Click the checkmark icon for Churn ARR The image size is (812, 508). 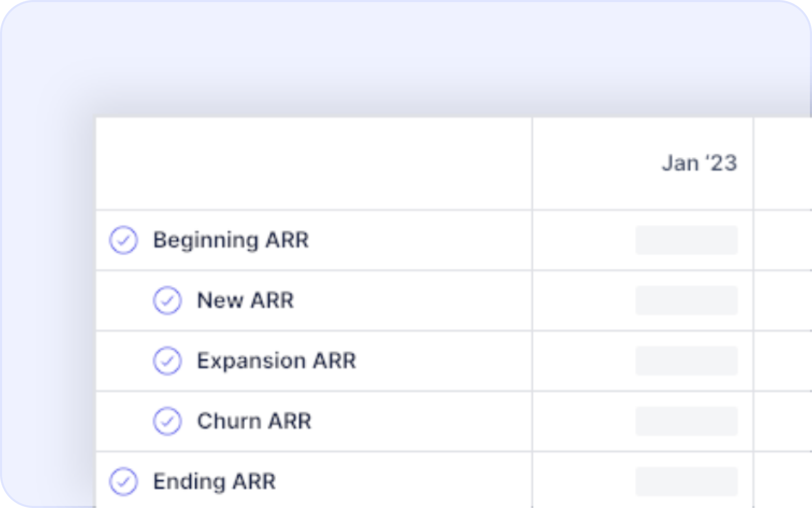[167, 421]
